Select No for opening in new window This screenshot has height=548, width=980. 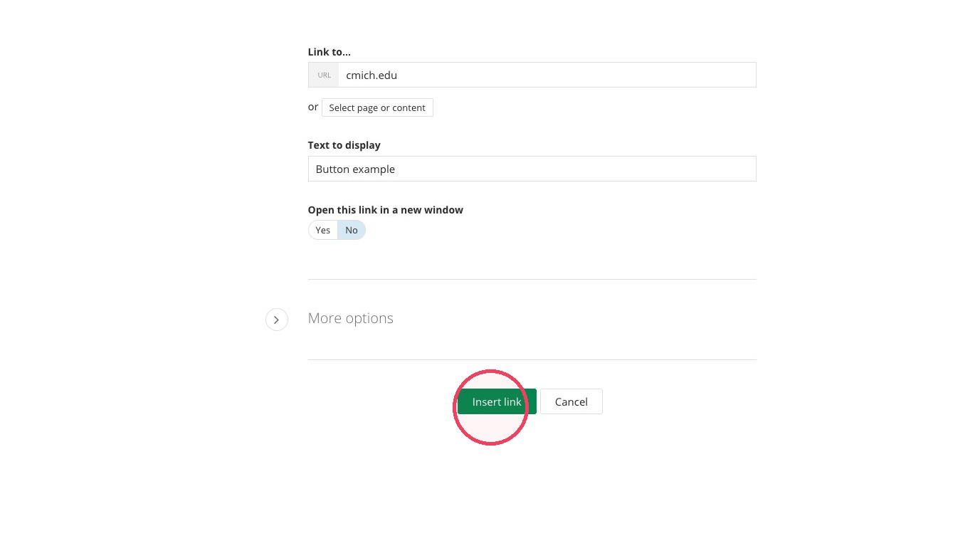(x=352, y=230)
